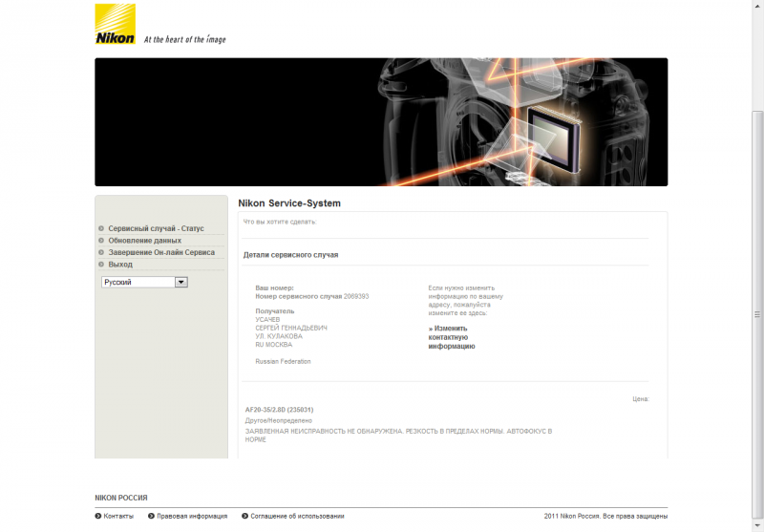Viewport: 764px width, 532px height.
Task: Click 2011 Nikon Россия copyright text
Action: (x=605, y=516)
